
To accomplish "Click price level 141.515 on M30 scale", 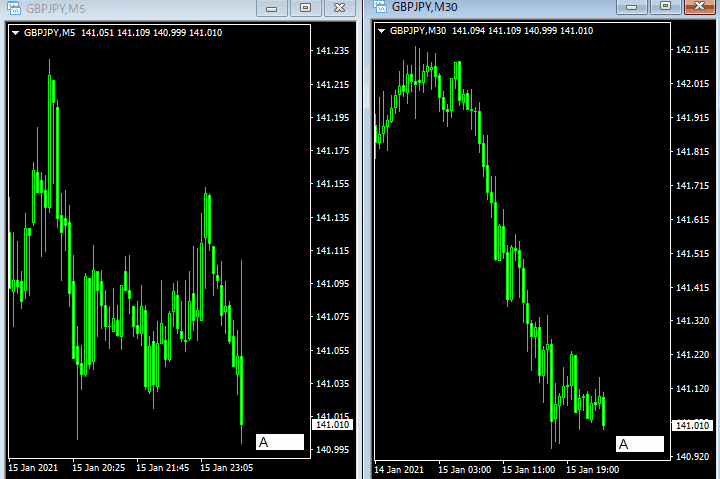I will pos(692,254).
